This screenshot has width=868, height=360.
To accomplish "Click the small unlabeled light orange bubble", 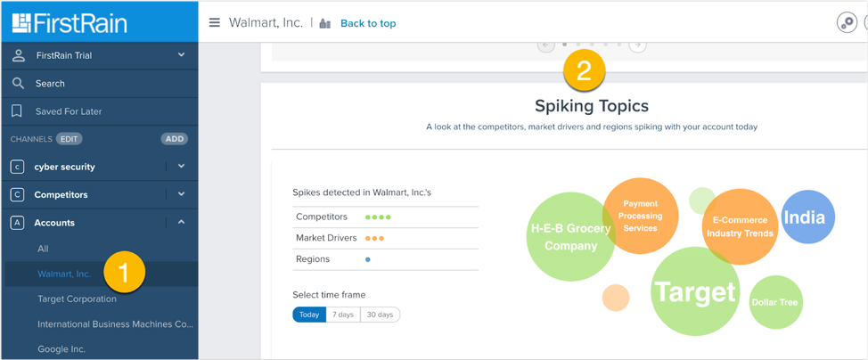I will [x=616, y=298].
